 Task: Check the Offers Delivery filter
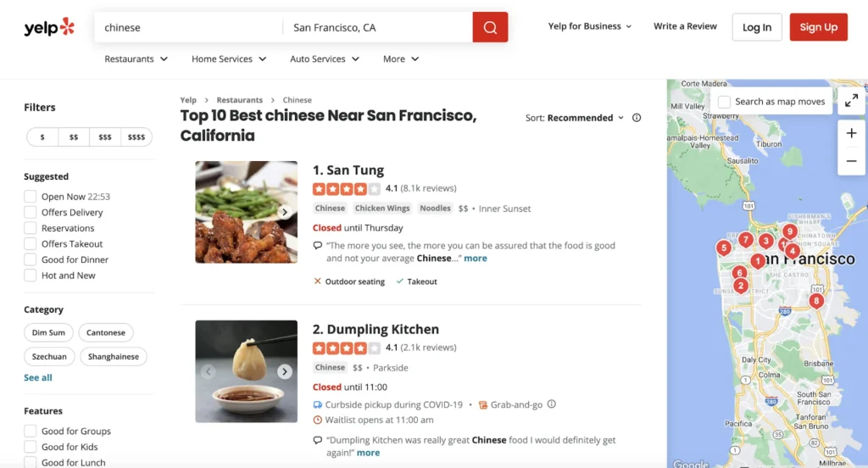click(x=31, y=213)
